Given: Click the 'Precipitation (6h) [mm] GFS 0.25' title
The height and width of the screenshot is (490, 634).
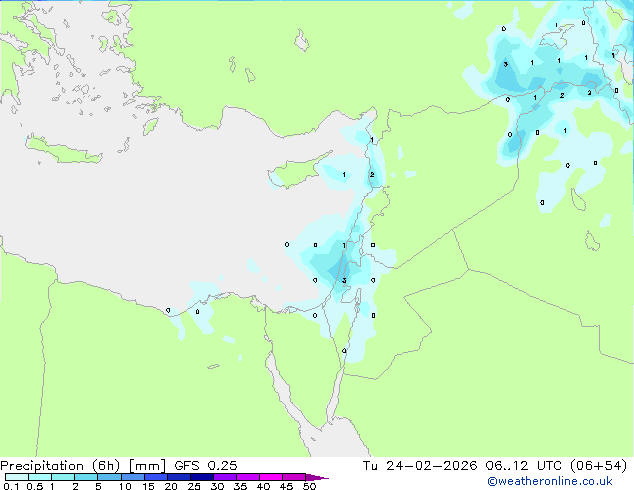Looking at the screenshot, I should coord(119,466).
